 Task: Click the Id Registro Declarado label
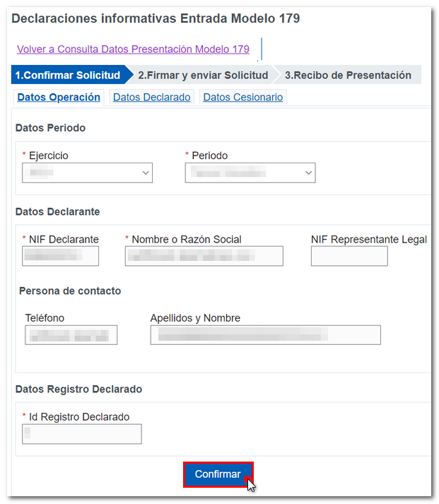tap(79, 417)
